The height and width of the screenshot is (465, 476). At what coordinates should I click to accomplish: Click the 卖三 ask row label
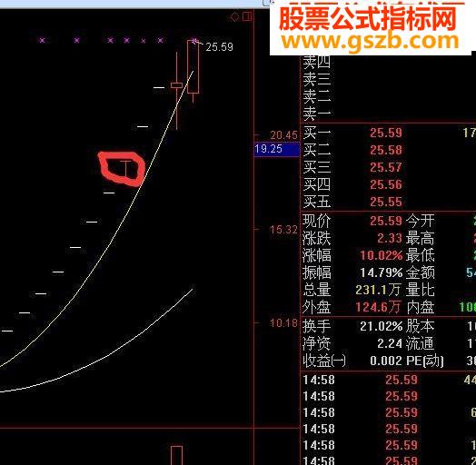317,80
